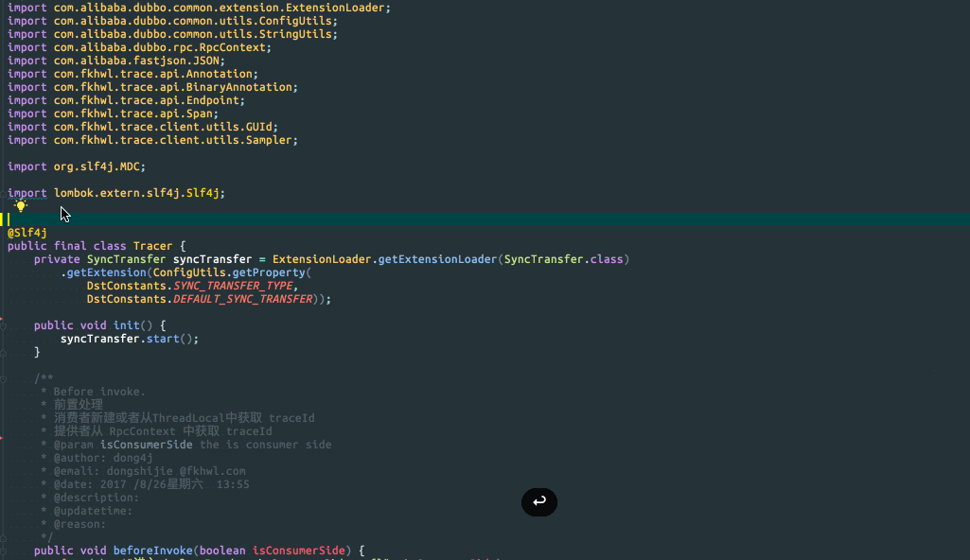This screenshot has height=560, width=970.
Task: Click the black return-arrow key overlay
Action: 539,502
